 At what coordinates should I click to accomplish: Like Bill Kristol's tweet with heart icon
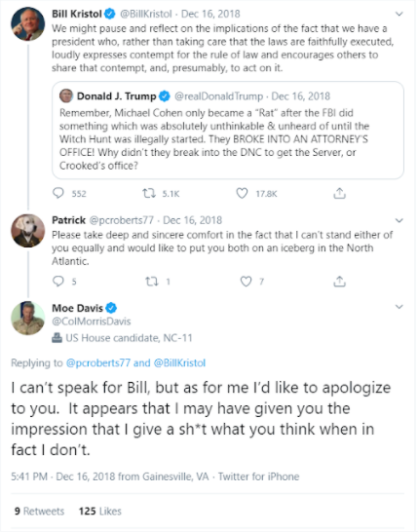242,193
